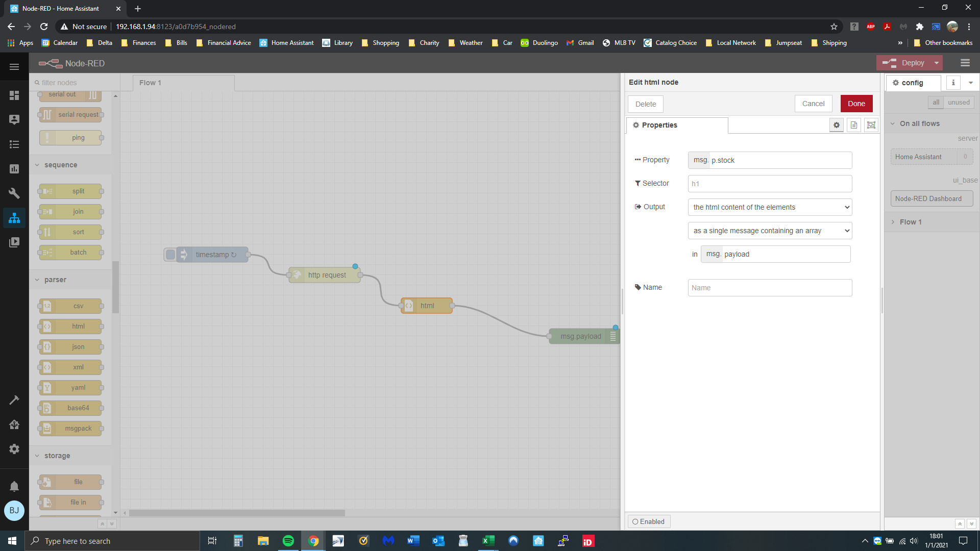Click the filter nodes search field
The image size is (980, 551).
[x=74, y=82]
